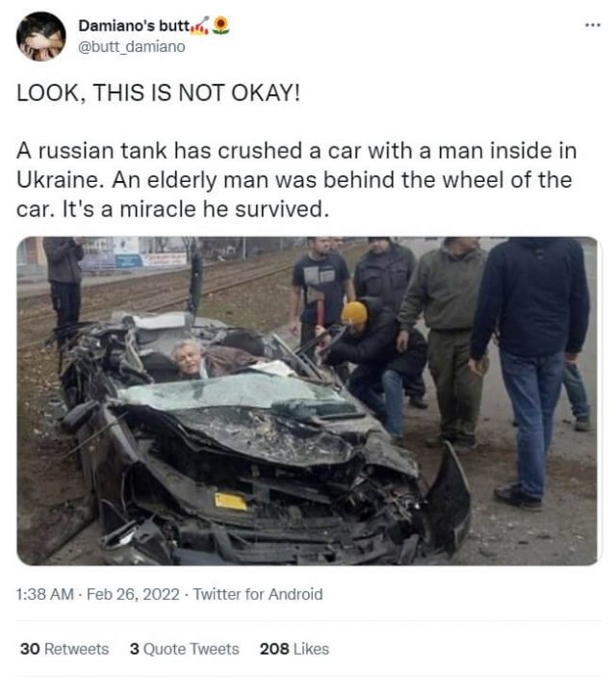Click the sunflower emoji beside the display name
616x677 pixels.
click(x=221, y=25)
